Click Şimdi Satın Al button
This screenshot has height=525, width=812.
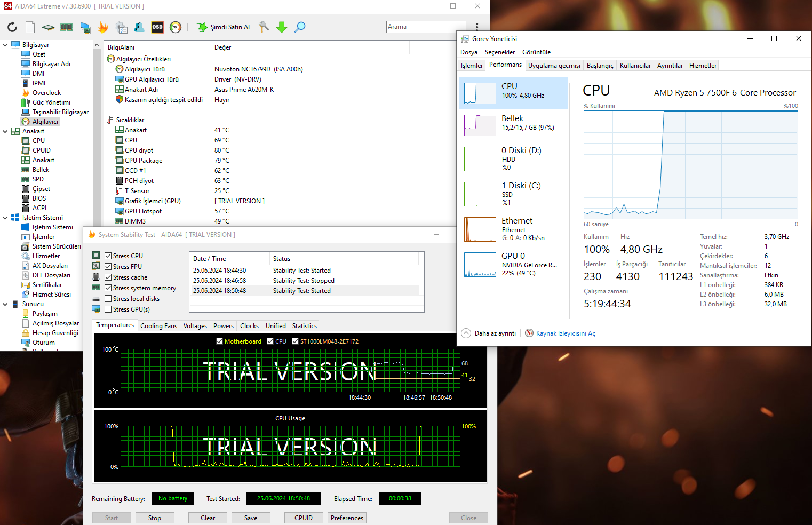[x=224, y=27]
